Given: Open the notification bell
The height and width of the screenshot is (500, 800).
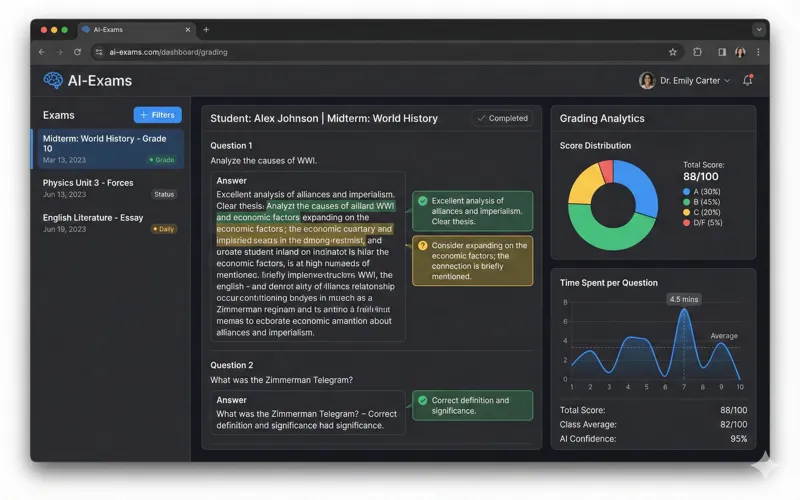Looking at the screenshot, I should [747, 80].
